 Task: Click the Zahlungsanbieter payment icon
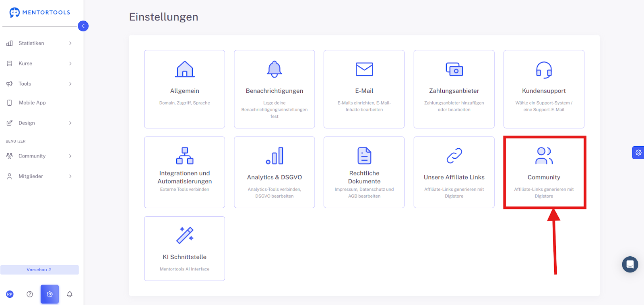click(454, 69)
